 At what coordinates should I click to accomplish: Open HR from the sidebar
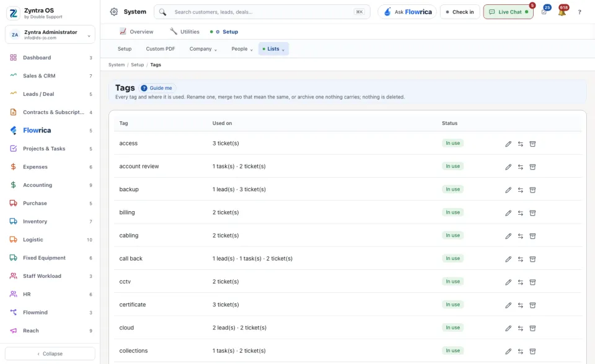pyautogui.click(x=50, y=294)
